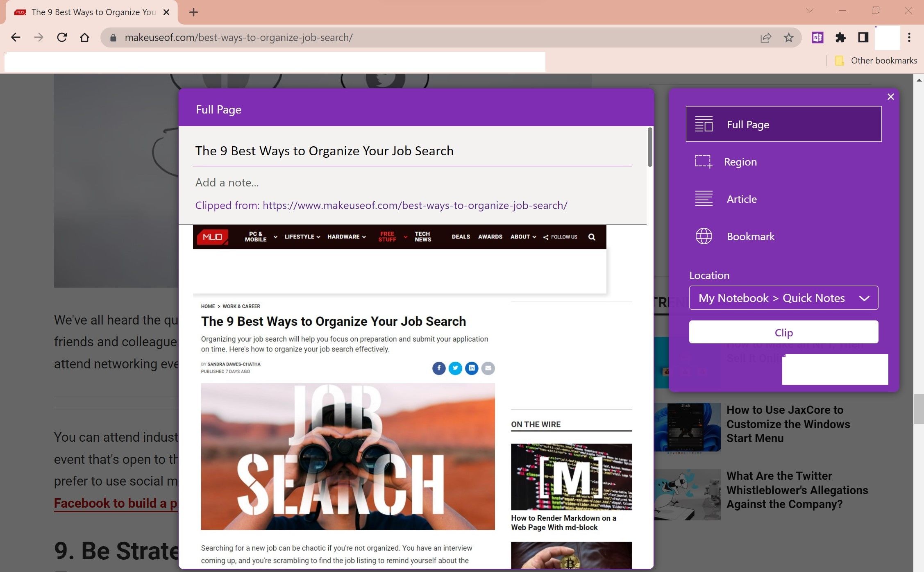Share article via LinkedIn icon
924x572 pixels.
[x=472, y=368]
